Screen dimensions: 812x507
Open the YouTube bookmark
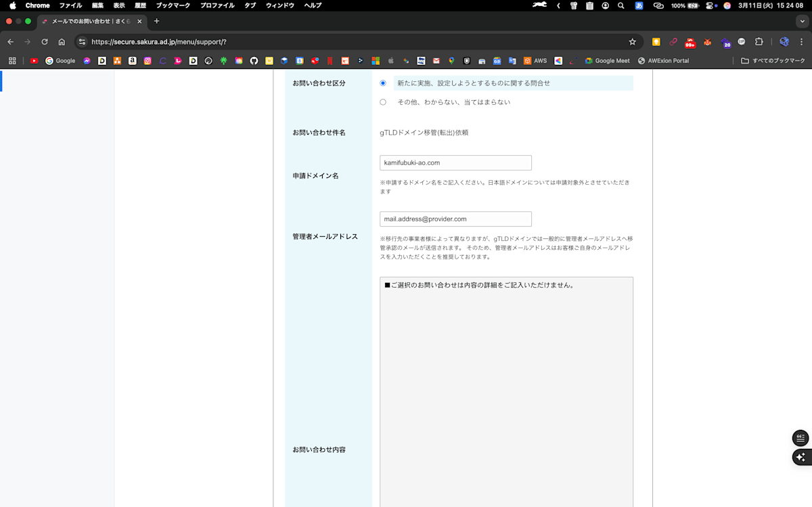tap(35, 60)
